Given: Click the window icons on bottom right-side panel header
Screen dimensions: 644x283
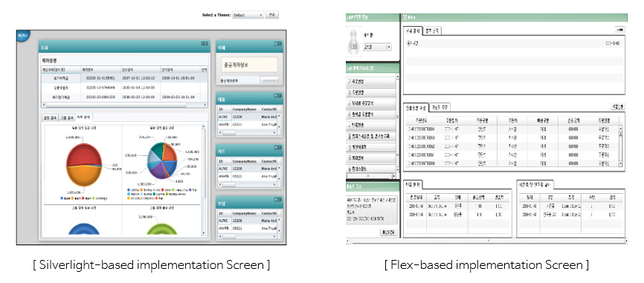Looking at the screenshot, I should 278,199.
